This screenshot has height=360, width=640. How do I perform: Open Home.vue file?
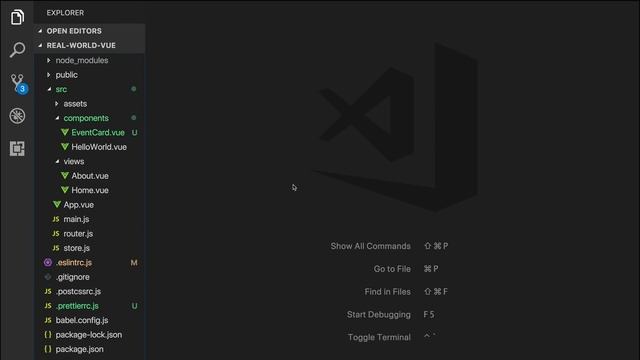click(89, 190)
